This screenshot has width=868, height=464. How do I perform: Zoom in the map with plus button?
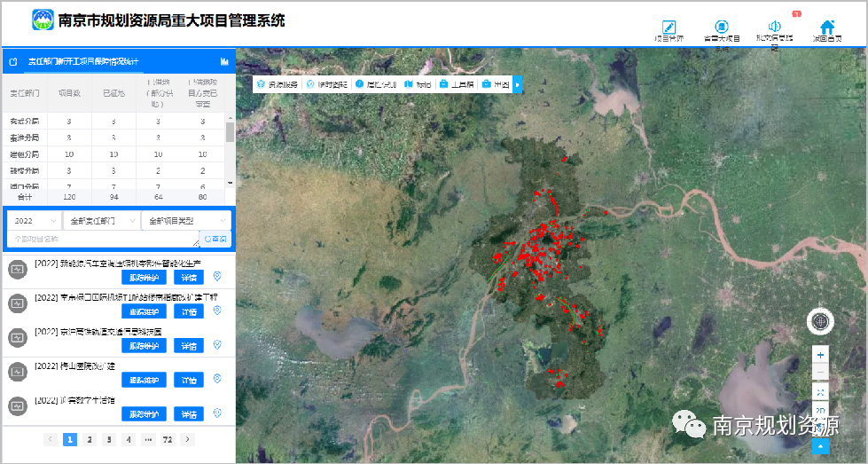click(x=820, y=355)
